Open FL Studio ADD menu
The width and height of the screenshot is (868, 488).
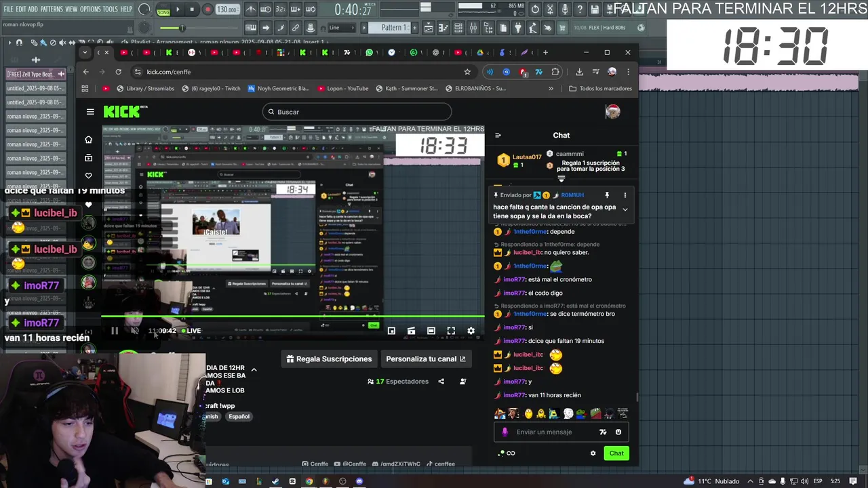33,9
